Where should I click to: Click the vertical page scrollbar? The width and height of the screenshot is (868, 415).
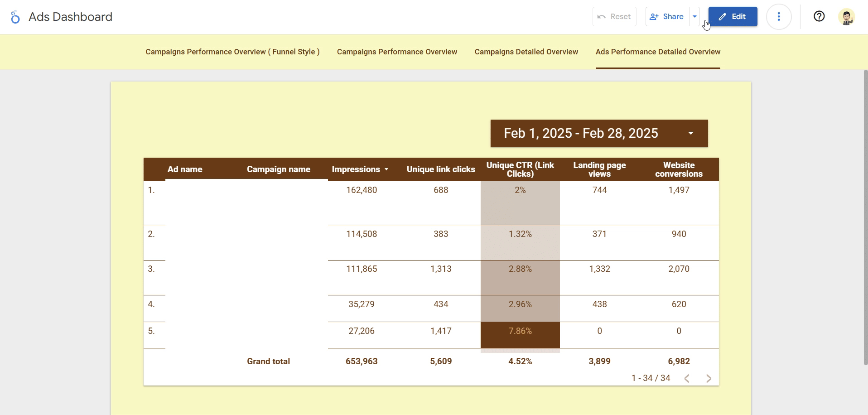point(865,217)
